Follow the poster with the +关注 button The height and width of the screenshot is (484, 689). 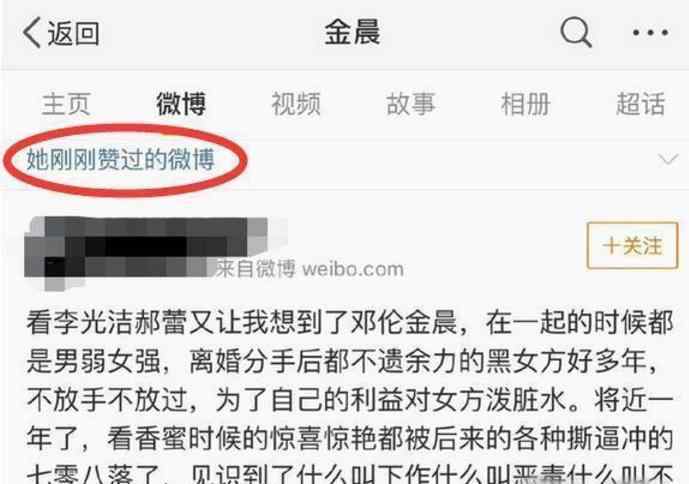coord(633,245)
